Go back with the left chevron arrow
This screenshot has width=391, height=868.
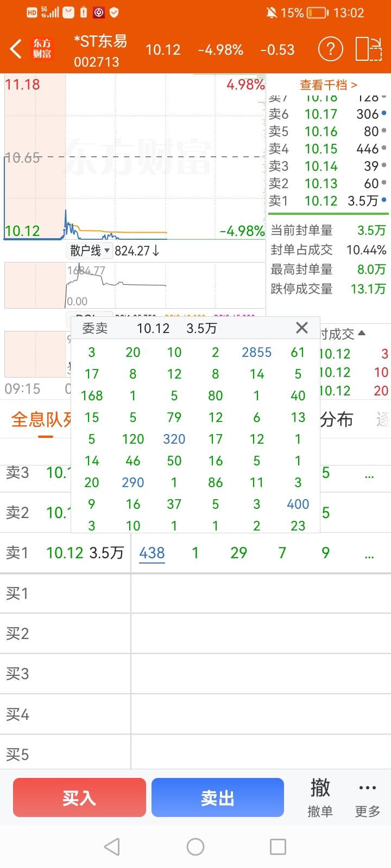click(x=16, y=49)
